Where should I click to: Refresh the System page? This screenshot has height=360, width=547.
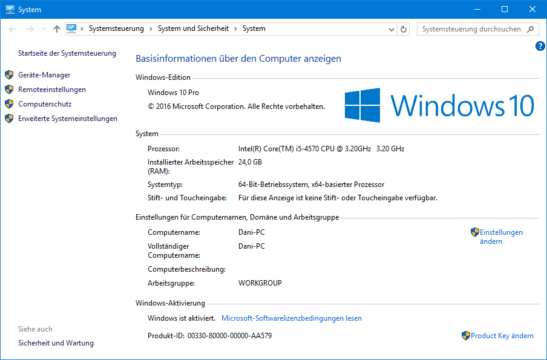tap(403, 29)
